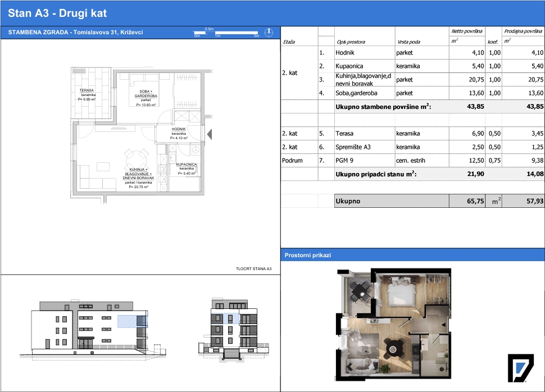545x392 pixels.
Task: Select the 3D rendered apartment view
Action: tap(393, 325)
